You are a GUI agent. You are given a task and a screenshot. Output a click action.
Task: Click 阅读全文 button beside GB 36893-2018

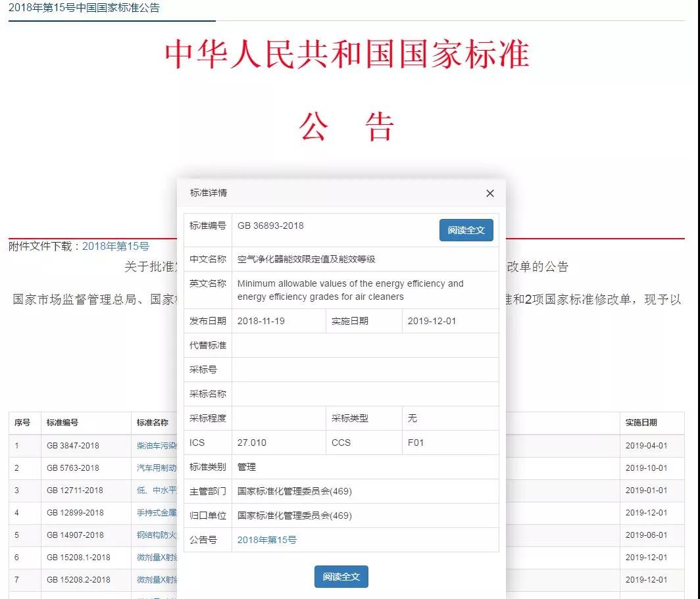[466, 230]
